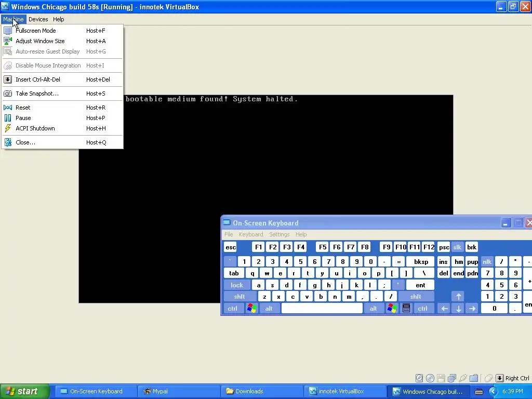This screenshot has height=399, width=532.
Task: Click the Machine menu header
Action: (x=14, y=19)
